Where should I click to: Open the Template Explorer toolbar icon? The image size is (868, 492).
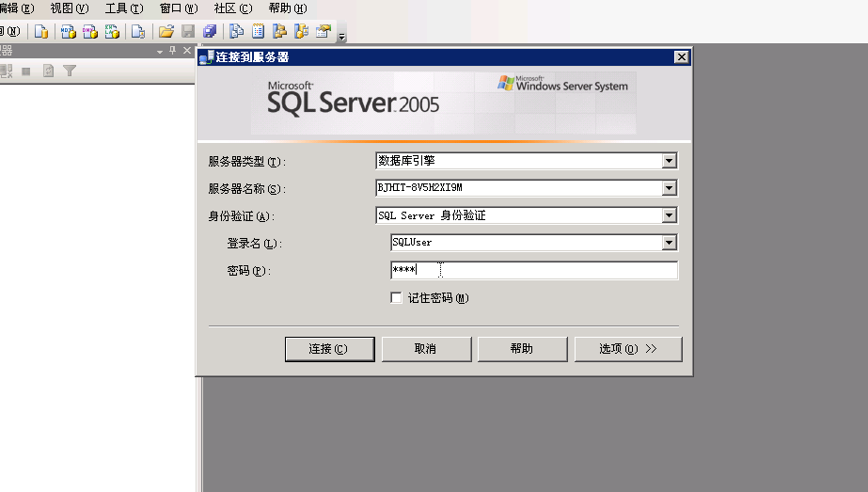click(x=301, y=32)
